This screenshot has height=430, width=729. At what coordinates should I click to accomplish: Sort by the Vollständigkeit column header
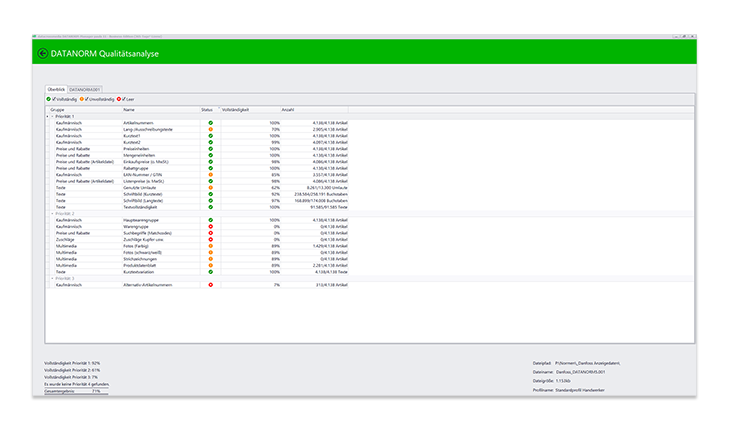tap(250, 110)
